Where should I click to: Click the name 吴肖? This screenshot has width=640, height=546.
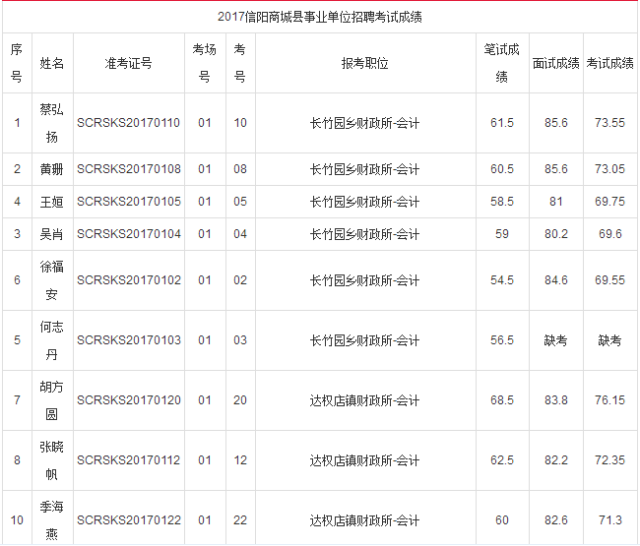click(52, 234)
